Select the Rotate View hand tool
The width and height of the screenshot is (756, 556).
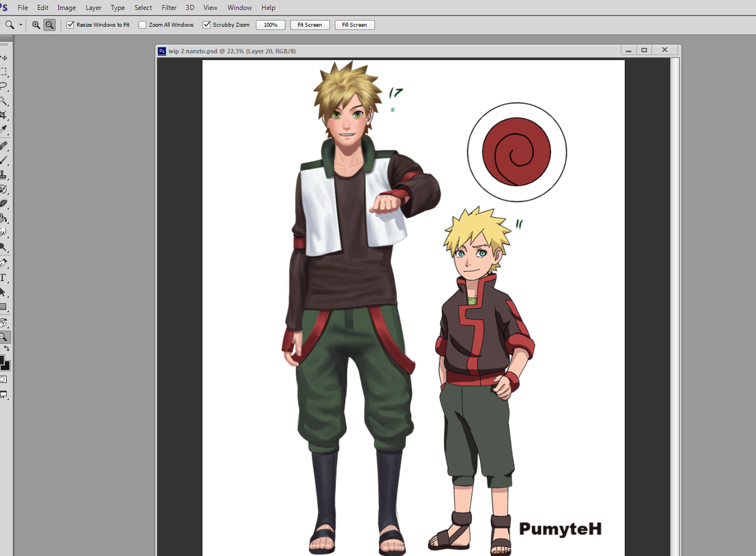pyautogui.click(x=4, y=323)
